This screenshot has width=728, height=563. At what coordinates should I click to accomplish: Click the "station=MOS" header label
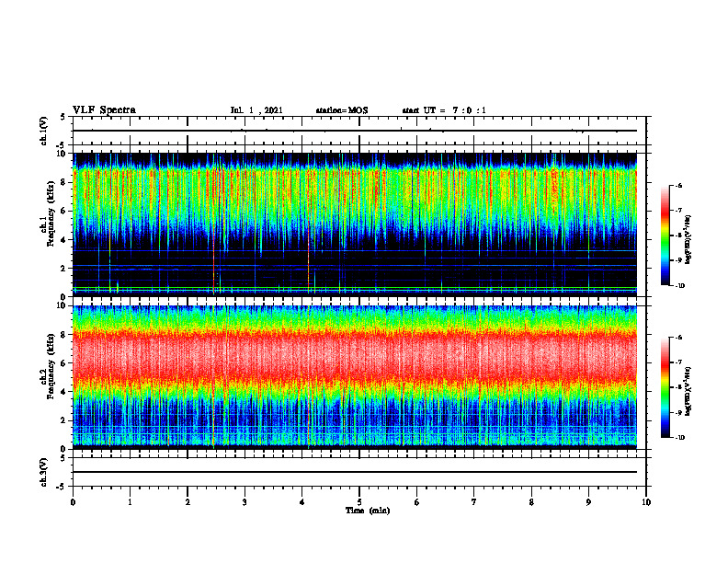pos(342,110)
